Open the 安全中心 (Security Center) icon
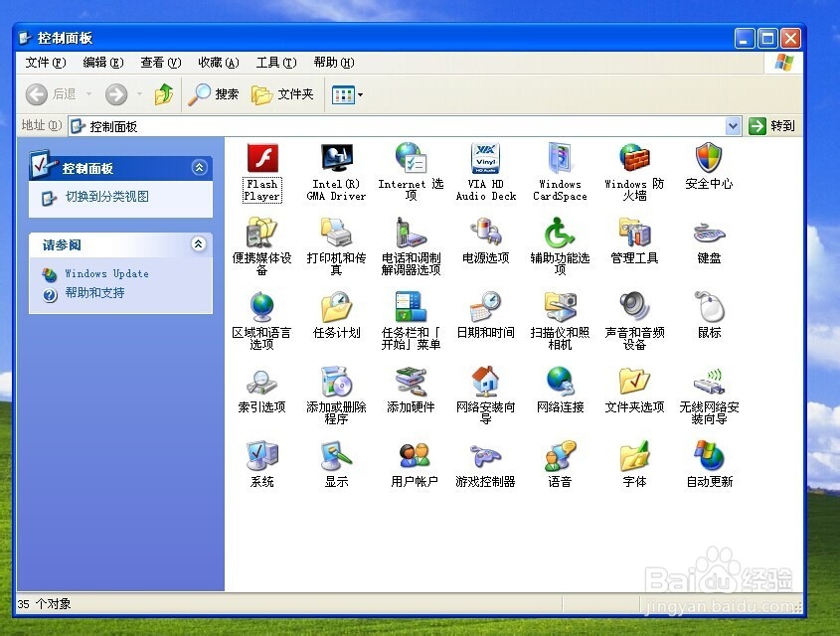Screen dimensions: 840x636 click(709, 159)
